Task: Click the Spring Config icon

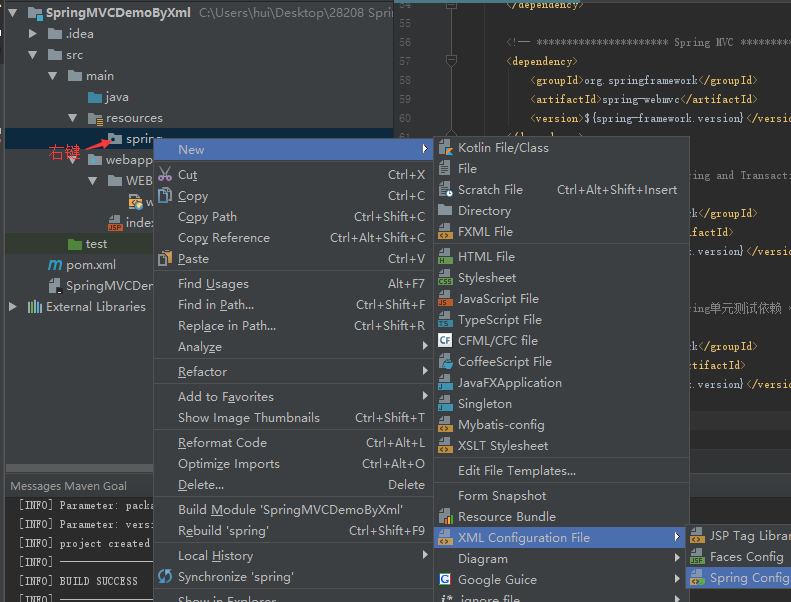Action: coord(697,578)
